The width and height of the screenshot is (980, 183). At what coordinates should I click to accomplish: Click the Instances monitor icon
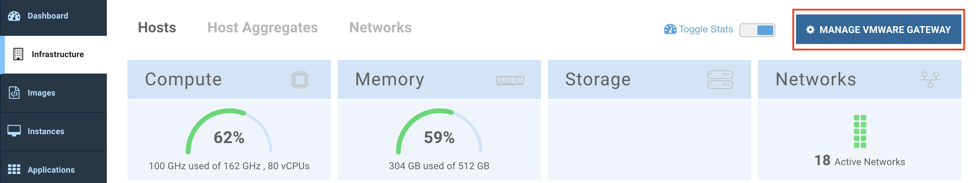pos(14,131)
